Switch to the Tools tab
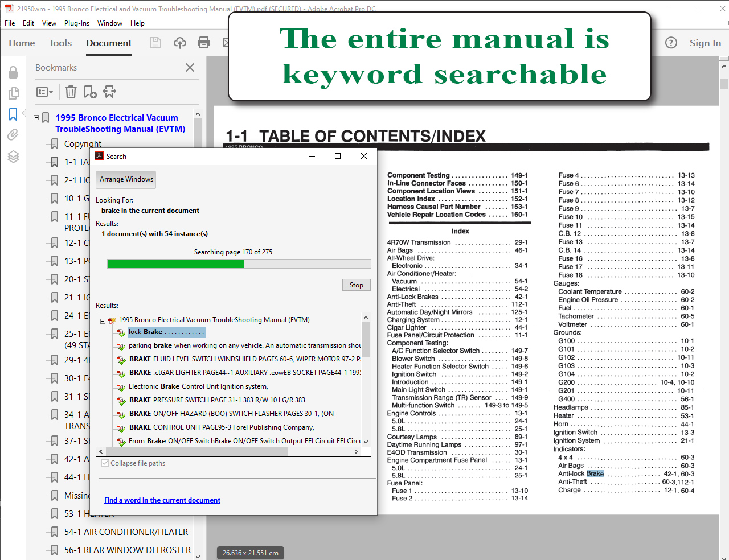 coord(60,43)
